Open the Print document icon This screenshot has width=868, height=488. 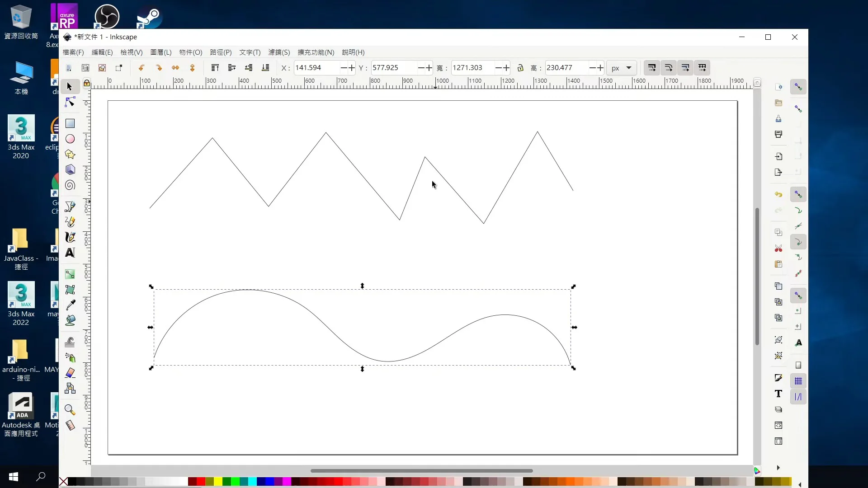pyautogui.click(x=778, y=134)
